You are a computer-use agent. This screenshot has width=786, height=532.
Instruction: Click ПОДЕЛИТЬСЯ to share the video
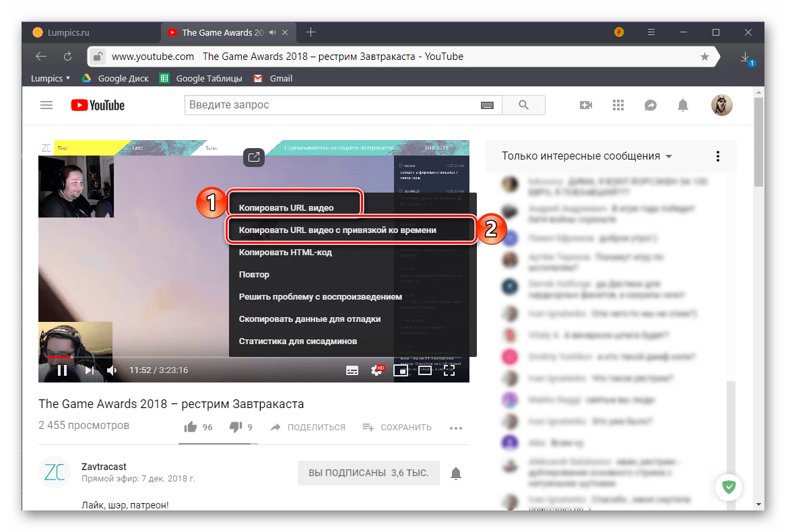tap(308, 427)
